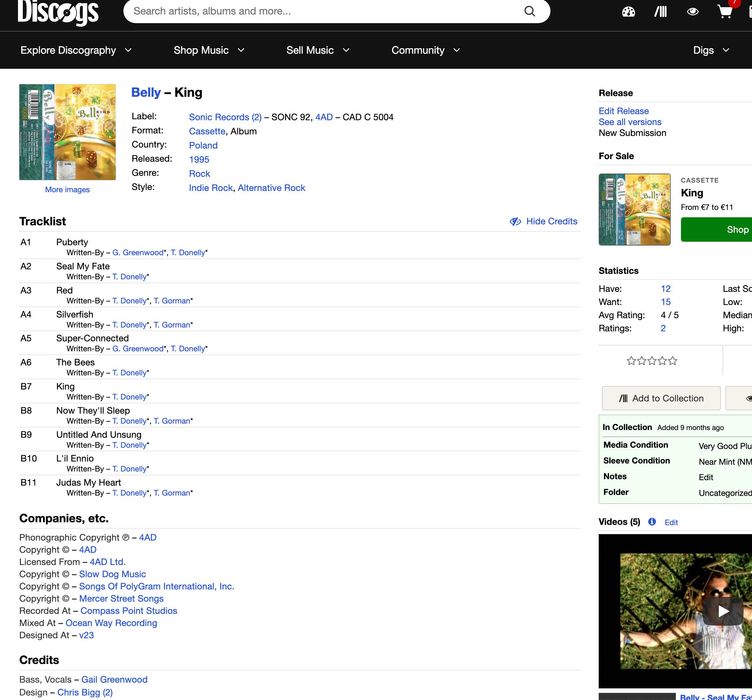Click Compass Point Studios link

click(x=129, y=611)
